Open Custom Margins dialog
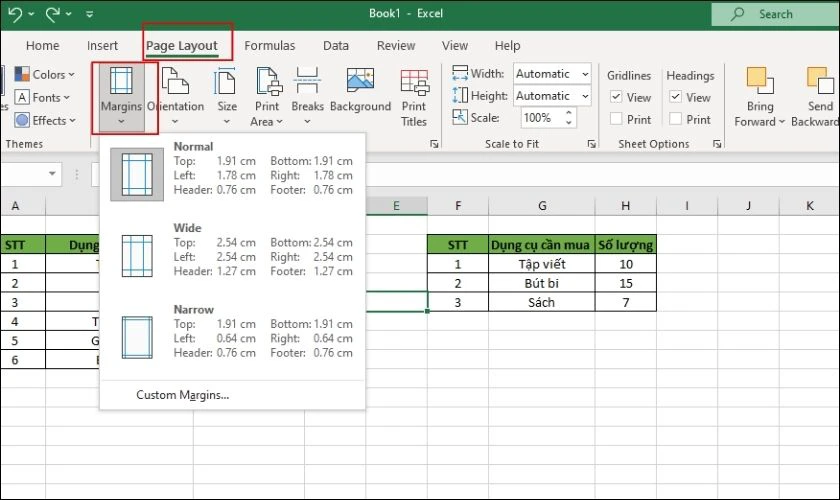The height and width of the screenshot is (500, 840). click(x=183, y=395)
